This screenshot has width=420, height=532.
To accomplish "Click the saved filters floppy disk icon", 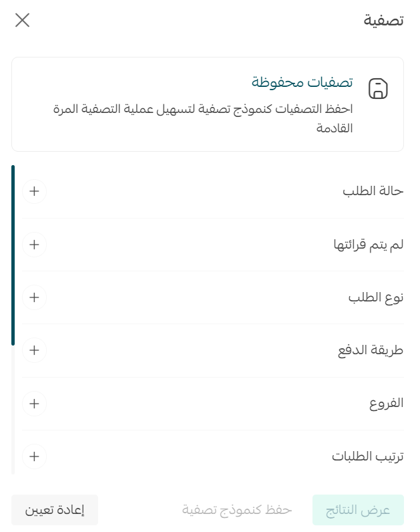I will [x=378, y=88].
